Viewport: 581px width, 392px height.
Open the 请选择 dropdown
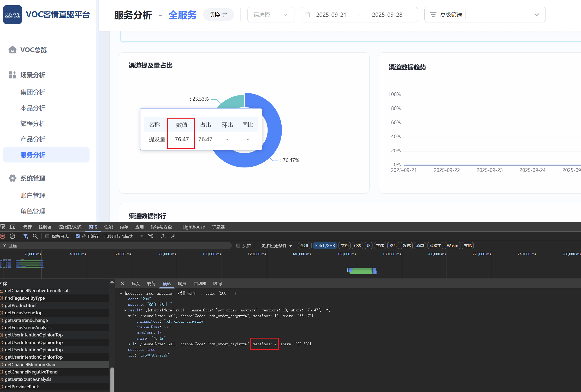coord(271,15)
